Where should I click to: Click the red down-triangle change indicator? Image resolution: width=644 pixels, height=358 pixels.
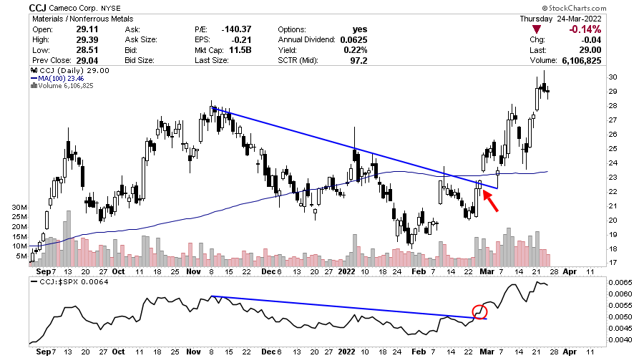537,29
